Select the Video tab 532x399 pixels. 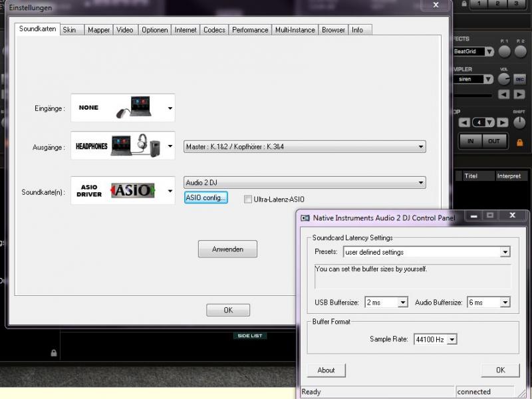pos(125,30)
